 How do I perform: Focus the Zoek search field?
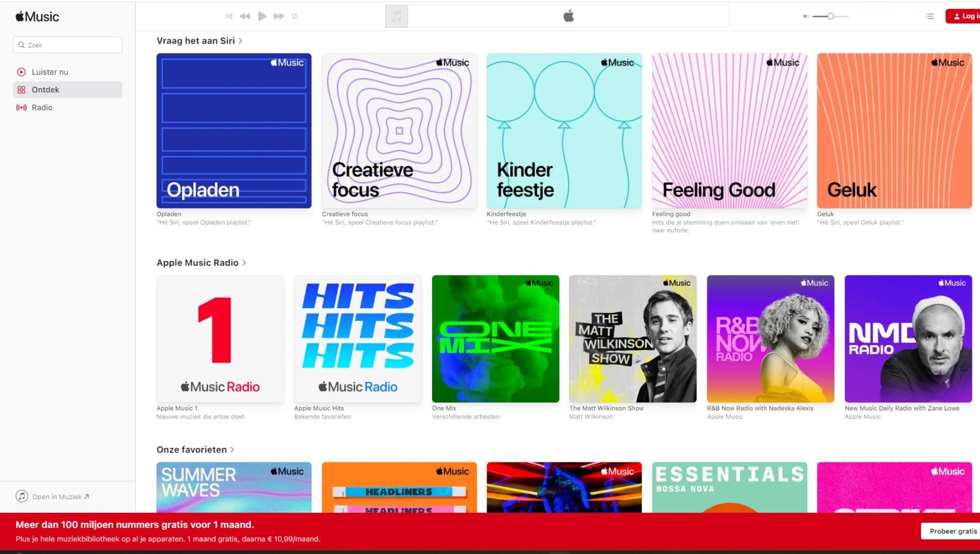point(68,45)
